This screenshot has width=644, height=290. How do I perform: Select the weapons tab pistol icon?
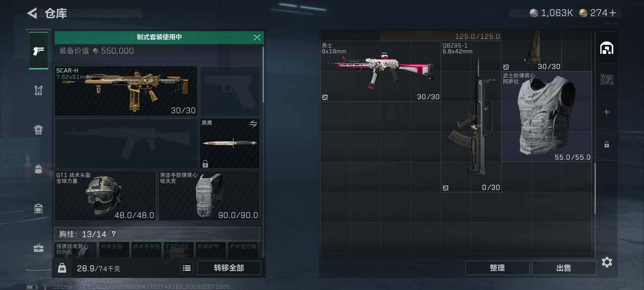click(x=39, y=50)
